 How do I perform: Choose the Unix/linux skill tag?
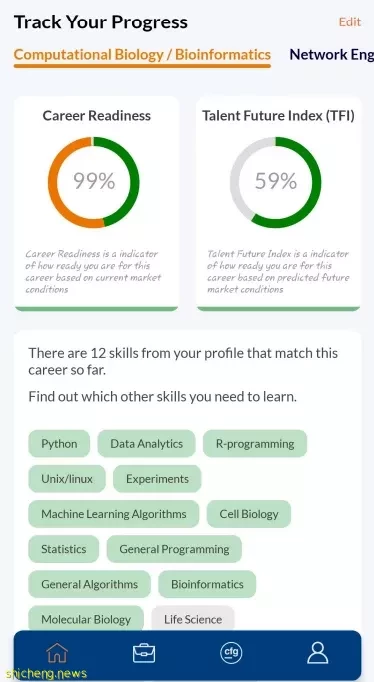coord(67,479)
